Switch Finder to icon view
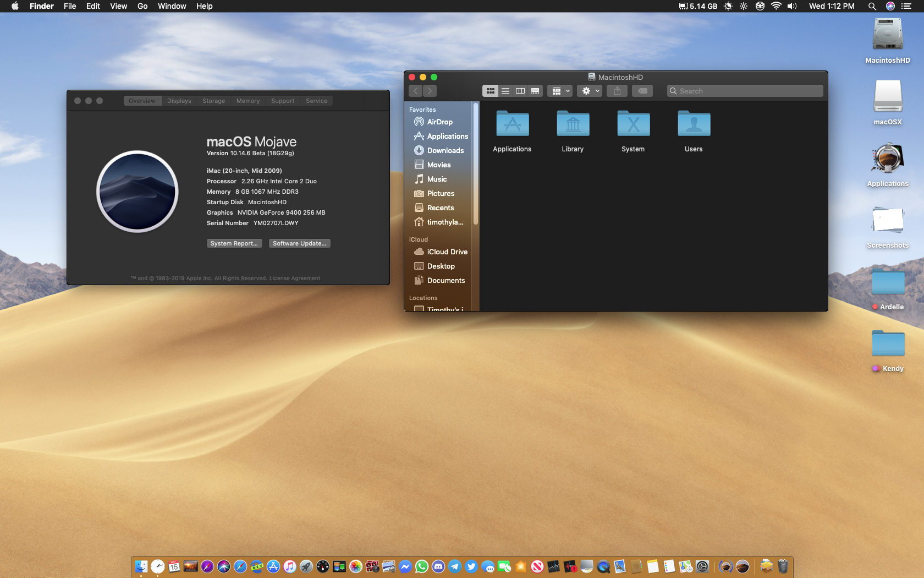Image resolution: width=924 pixels, height=578 pixels. coord(490,91)
